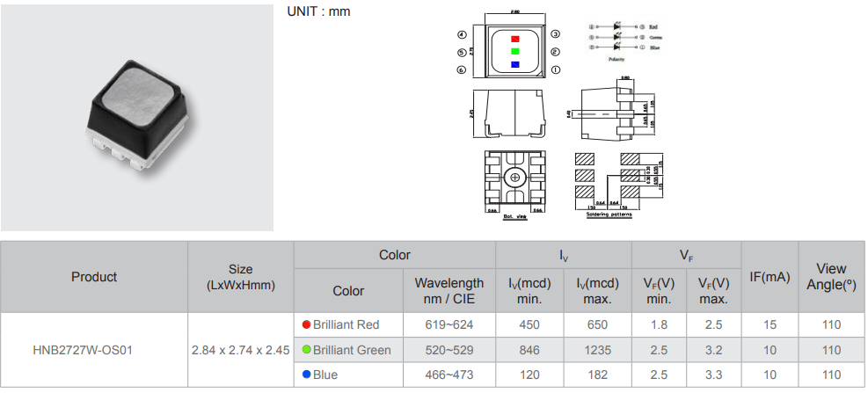Click the bottom view package drawing

tap(514, 182)
